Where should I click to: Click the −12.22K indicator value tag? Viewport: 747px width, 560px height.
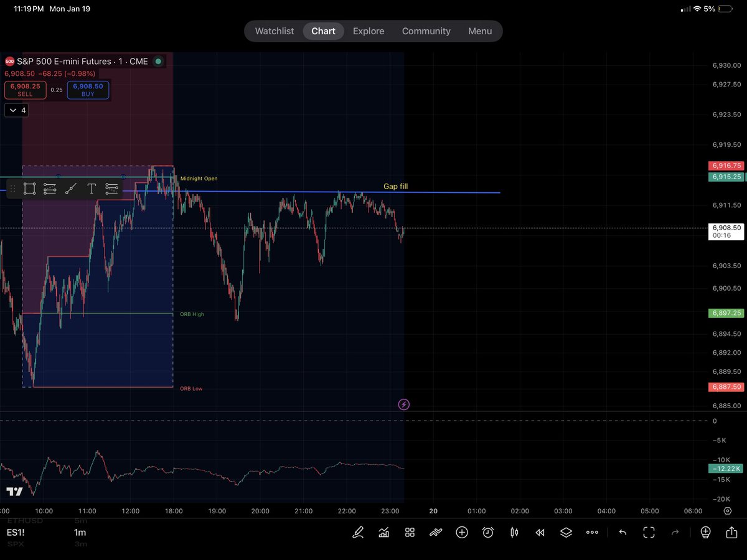coord(726,468)
